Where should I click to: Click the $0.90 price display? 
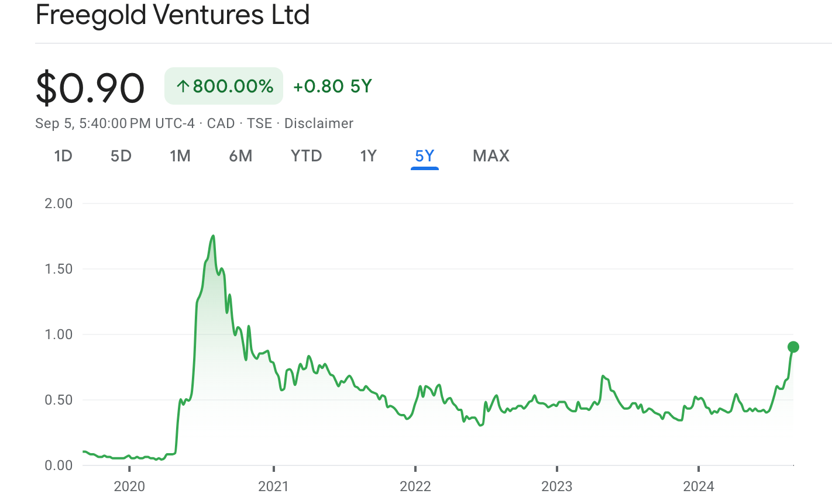91,87
